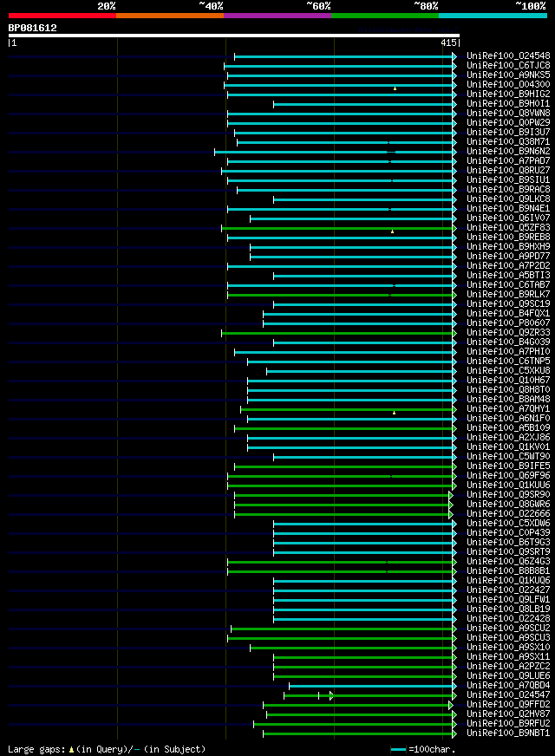
Task: Click the UniRef100_A9SCU2 label
Action: 508,629
